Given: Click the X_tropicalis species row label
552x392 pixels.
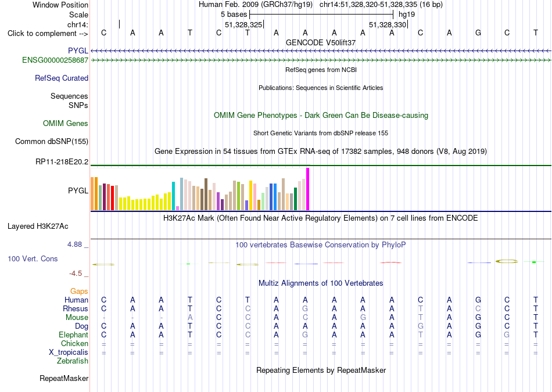Looking at the screenshot, I should [x=69, y=353].
